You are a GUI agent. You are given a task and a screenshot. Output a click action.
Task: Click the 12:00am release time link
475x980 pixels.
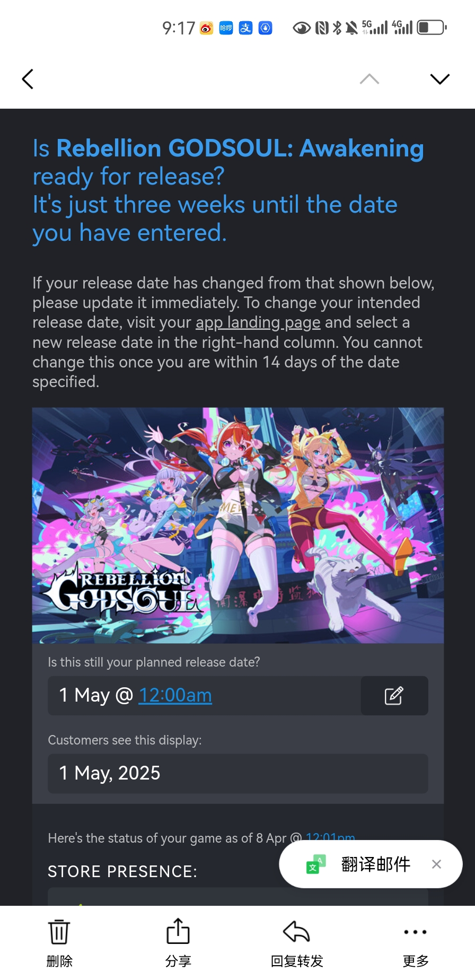tap(175, 695)
